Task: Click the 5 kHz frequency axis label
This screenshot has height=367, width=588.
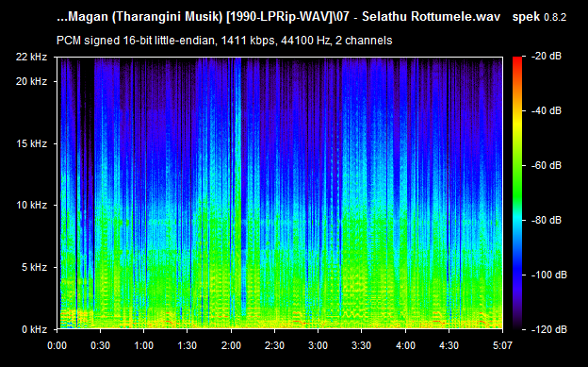Action: [34, 267]
